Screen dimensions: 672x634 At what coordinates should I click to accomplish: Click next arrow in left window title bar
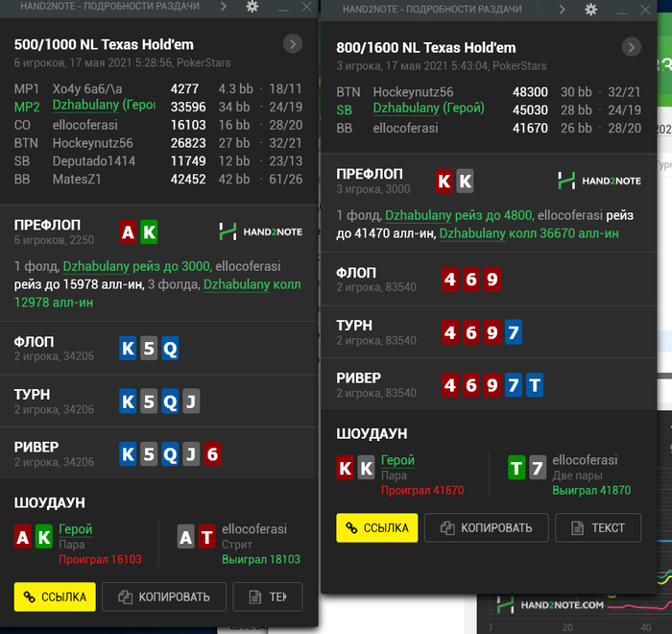223,6
